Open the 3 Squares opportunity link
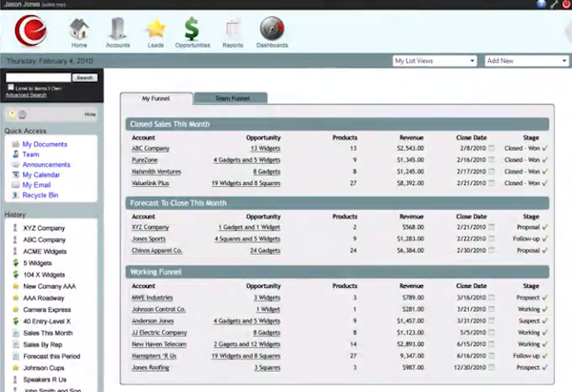Viewport: 572px width, 392px height. (x=267, y=367)
